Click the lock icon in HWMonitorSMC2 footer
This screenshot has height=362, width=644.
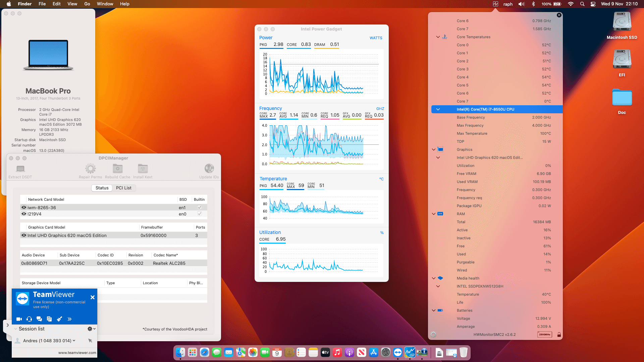point(559,335)
